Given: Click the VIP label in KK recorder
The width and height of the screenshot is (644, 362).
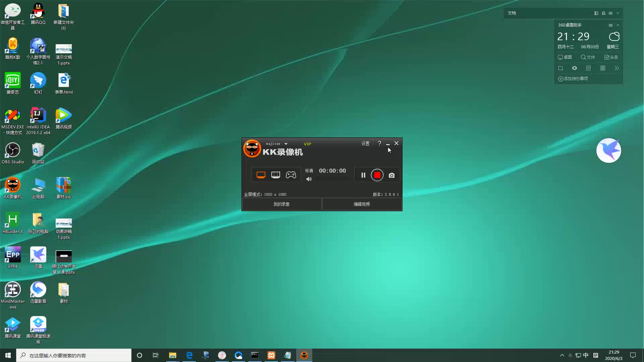Looking at the screenshot, I should (307, 144).
